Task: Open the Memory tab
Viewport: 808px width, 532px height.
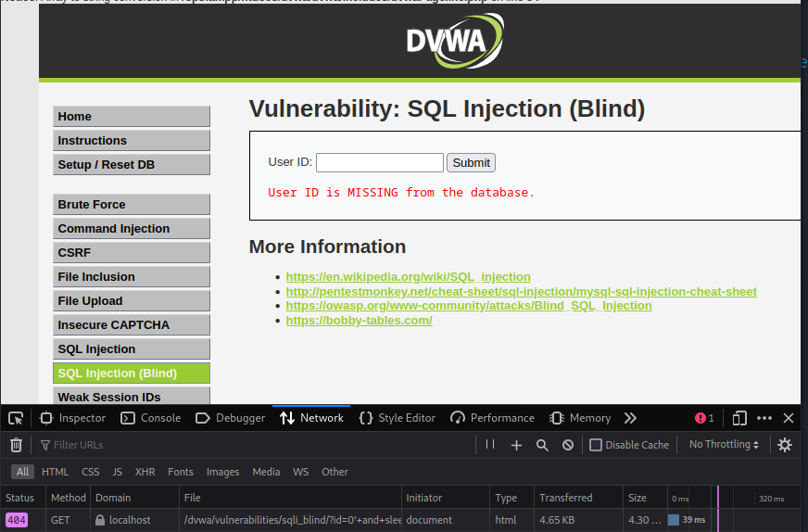Action: coord(580,418)
